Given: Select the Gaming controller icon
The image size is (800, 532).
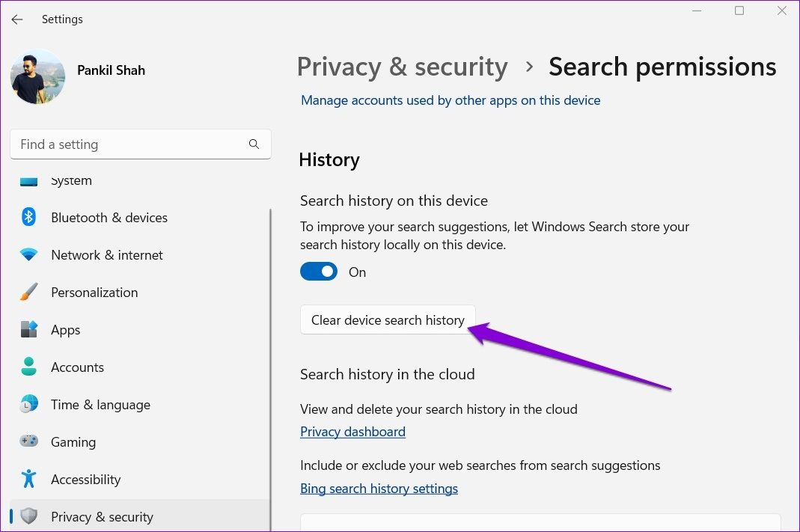Looking at the screenshot, I should 28,442.
